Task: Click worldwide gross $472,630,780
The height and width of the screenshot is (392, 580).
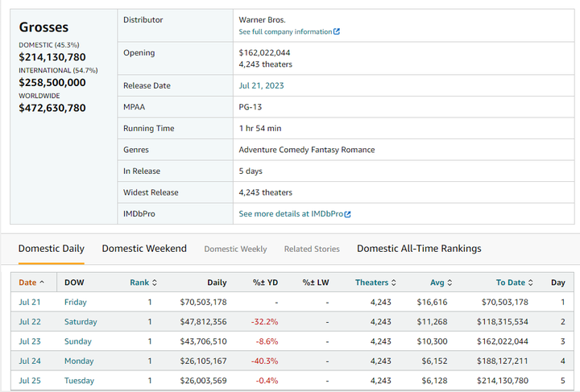Action: click(x=52, y=108)
